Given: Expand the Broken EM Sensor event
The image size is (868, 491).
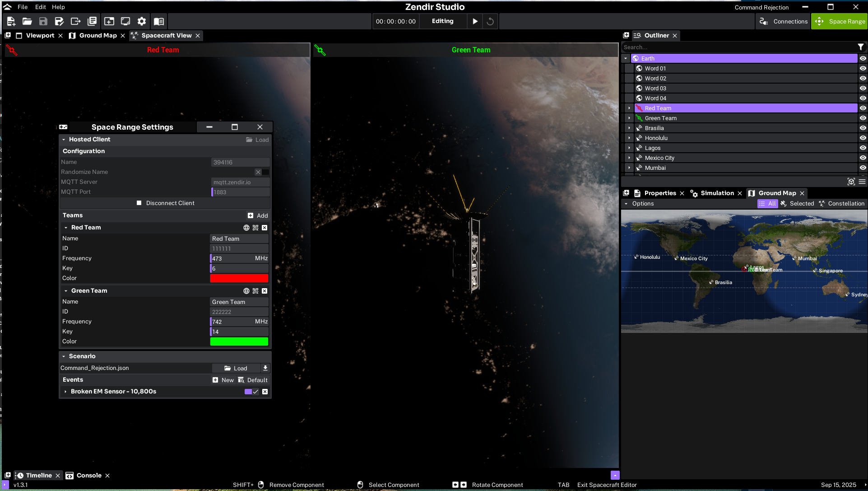Looking at the screenshot, I should pos(65,392).
